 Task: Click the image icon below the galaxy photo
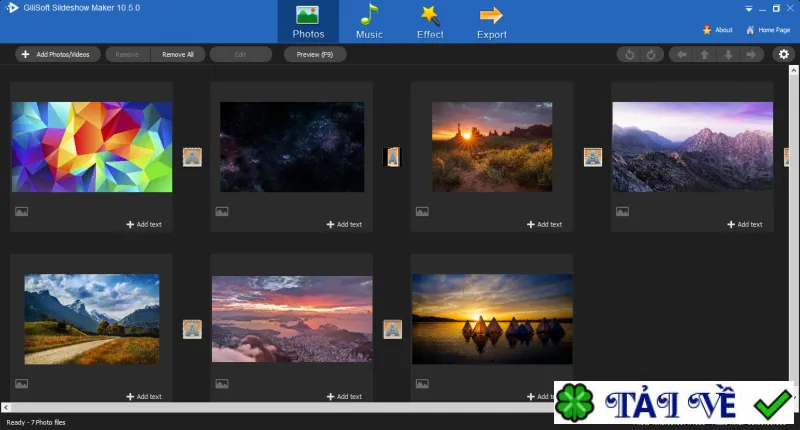pos(222,211)
